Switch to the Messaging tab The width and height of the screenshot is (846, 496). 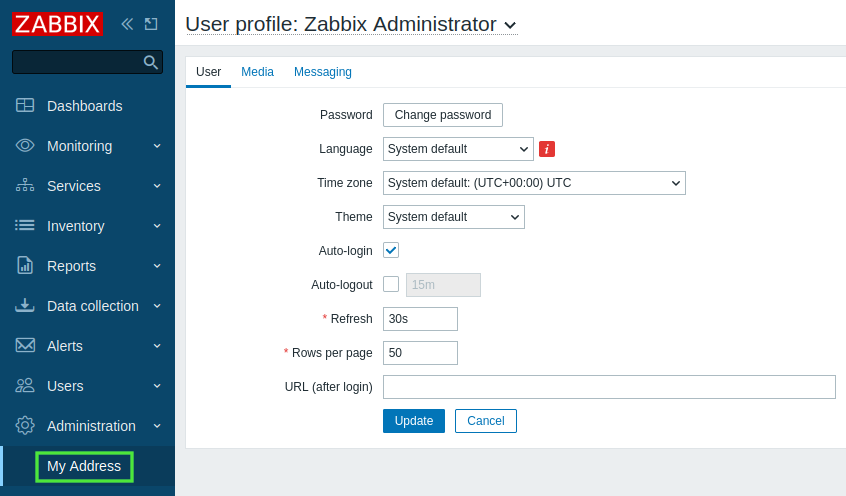pyautogui.click(x=323, y=72)
